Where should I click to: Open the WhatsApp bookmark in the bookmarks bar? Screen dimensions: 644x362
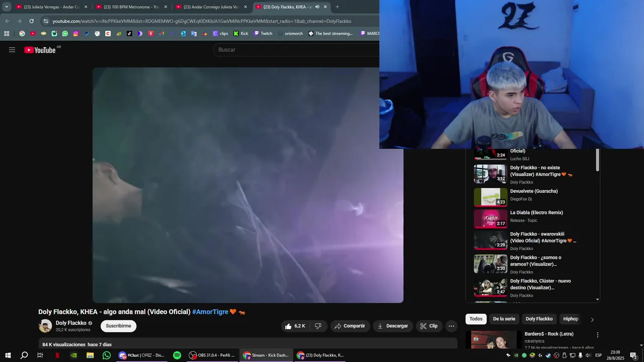click(x=65, y=34)
